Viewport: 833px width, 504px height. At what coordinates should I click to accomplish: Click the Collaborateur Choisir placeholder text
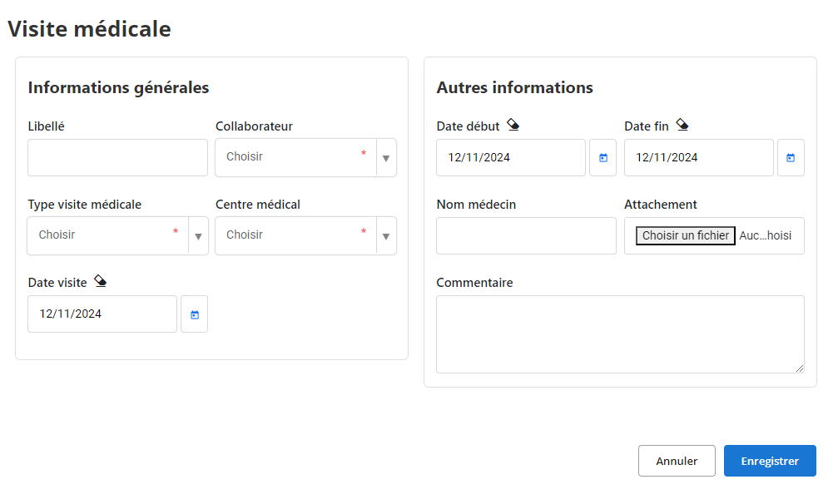(245, 156)
